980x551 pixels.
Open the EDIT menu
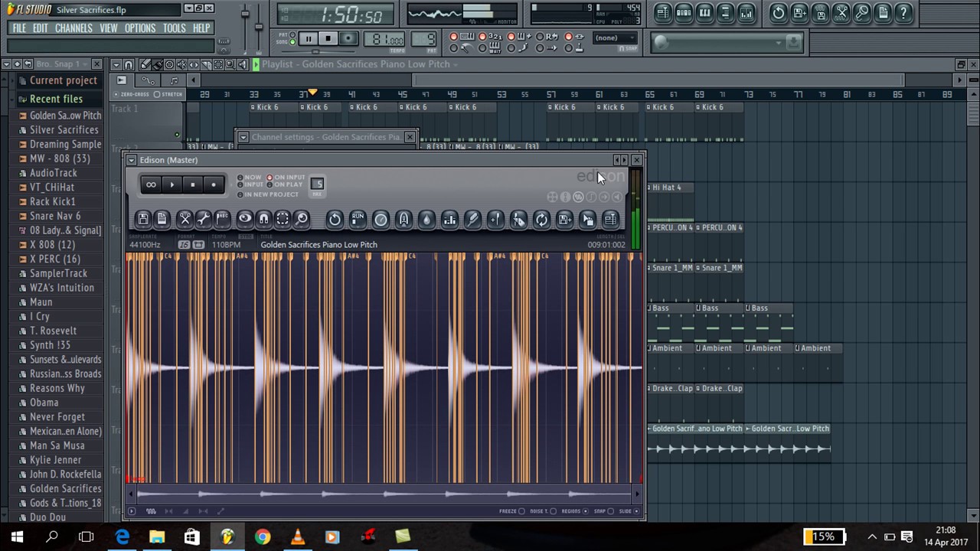point(41,28)
